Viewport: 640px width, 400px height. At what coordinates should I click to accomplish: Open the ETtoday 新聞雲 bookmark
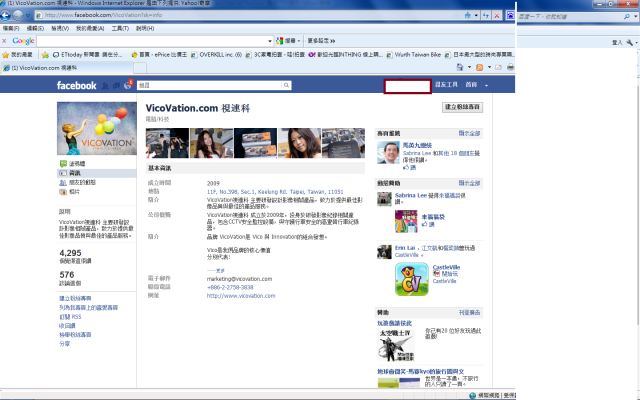point(87,55)
